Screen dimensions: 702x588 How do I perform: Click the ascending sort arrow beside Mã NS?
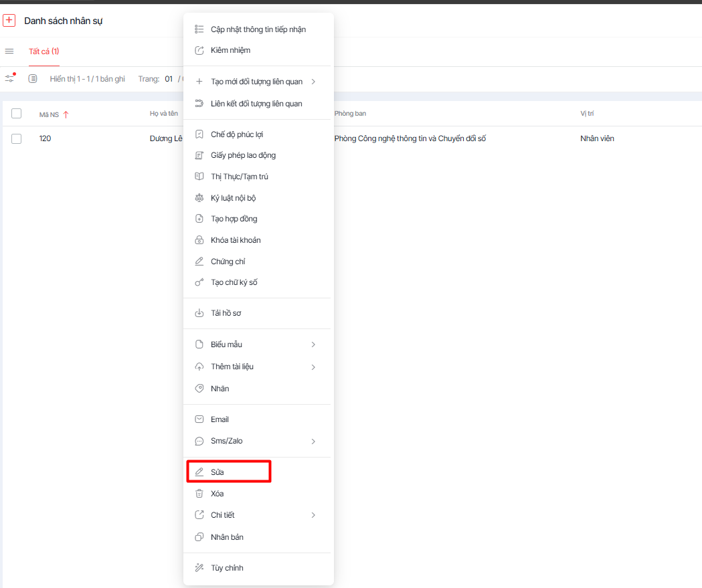click(x=66, y=114)
